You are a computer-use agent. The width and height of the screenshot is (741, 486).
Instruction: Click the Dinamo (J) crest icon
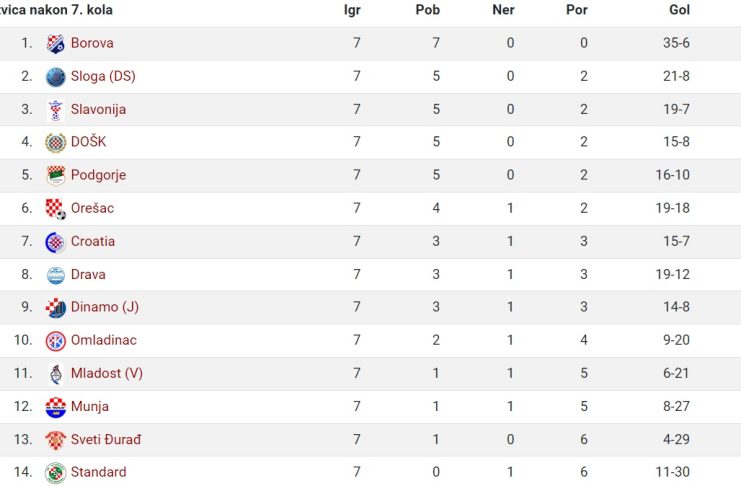coord(55,308)
